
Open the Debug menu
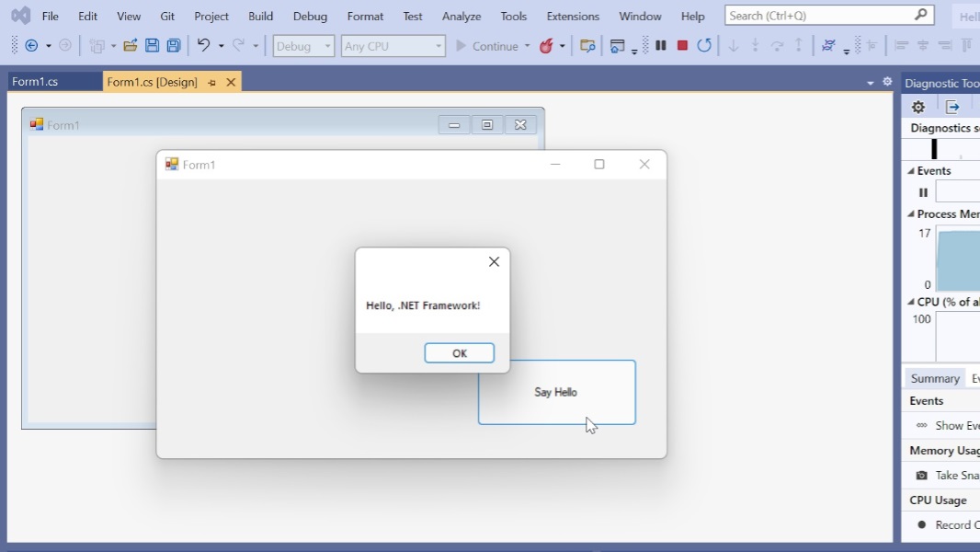click(310, 17)
